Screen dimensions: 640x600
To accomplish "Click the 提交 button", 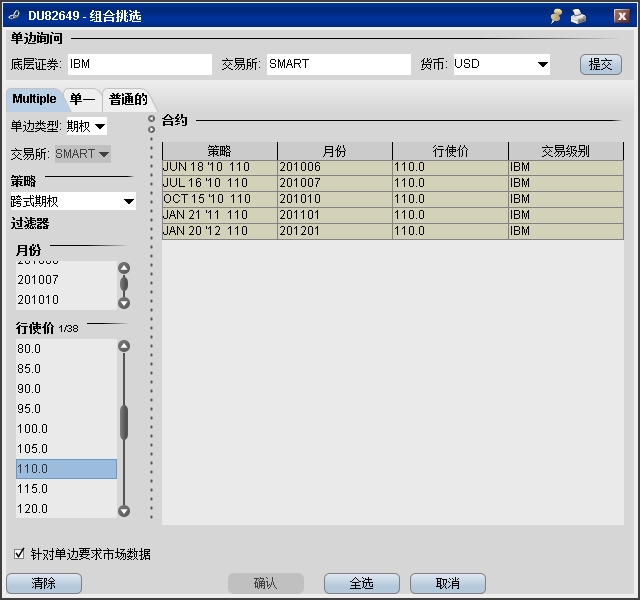I will [x=600, y=64].
